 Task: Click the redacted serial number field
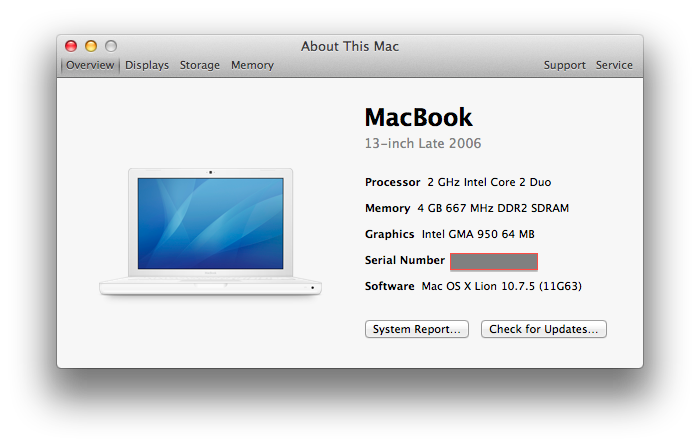pos(494,262)
